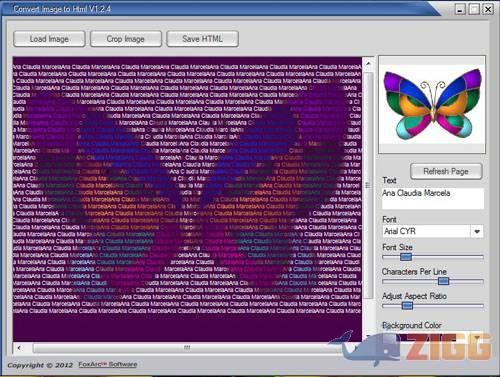Click the horizontal scrollbar thumb

coord(187,348)
